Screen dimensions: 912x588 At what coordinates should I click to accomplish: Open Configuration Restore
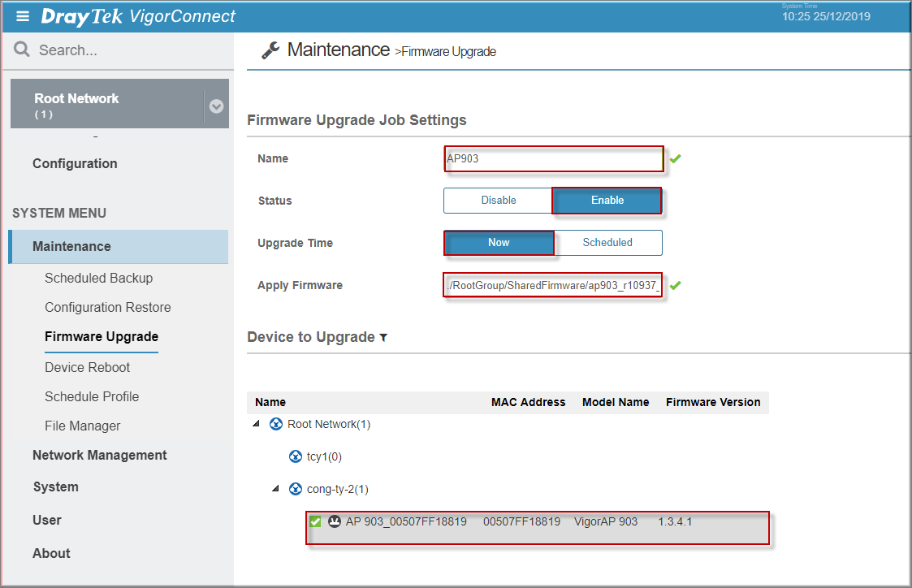(107, 307)
